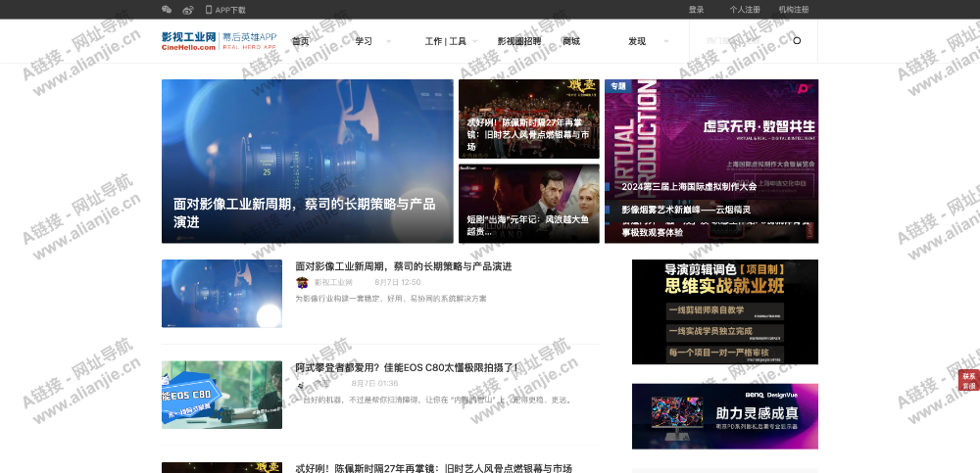
Task: Click summary 为影像行业构建一套稳定、好用、易协同的系统解决方案
Action: coord(391,299)
